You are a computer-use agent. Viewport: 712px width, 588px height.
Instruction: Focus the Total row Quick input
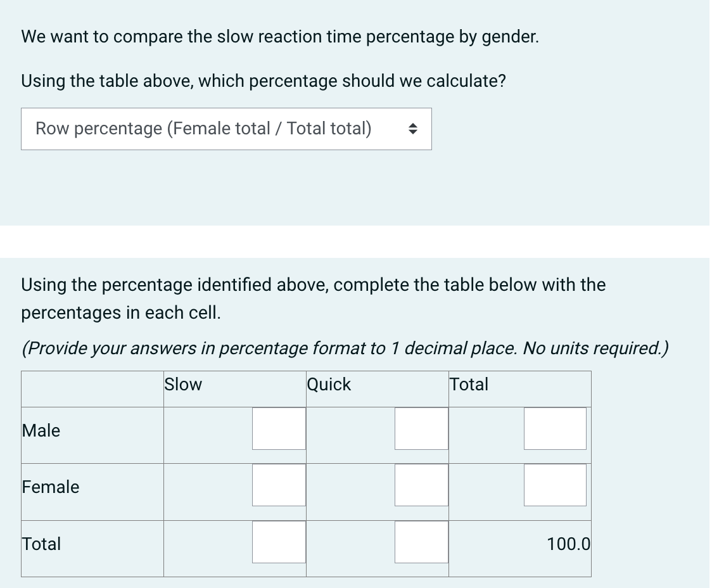(x=421, y=542)
